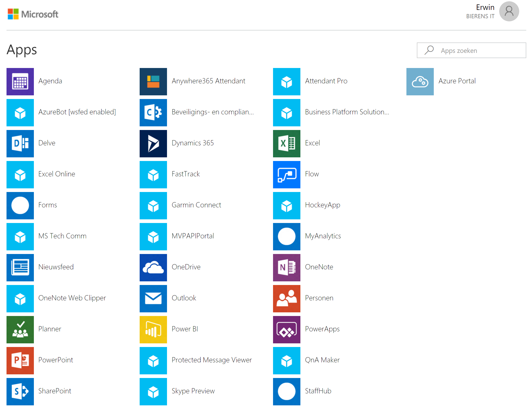Click the MyAnalytics icon
The width and height of the screenshot is (532, 409).
click(x=287, y=237)
